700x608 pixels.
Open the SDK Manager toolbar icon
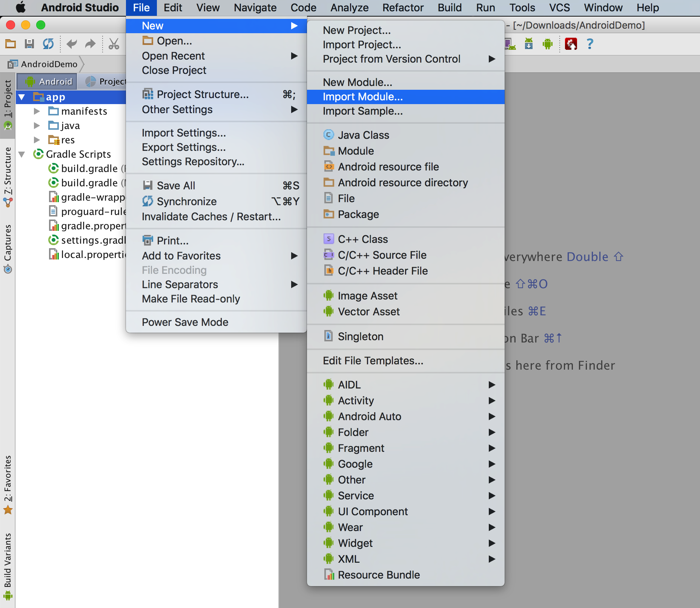pos(529,44)
